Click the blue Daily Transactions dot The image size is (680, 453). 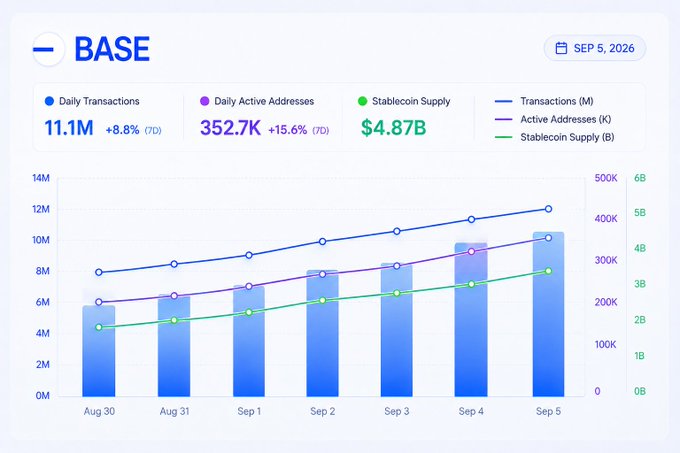pos(49,101)
